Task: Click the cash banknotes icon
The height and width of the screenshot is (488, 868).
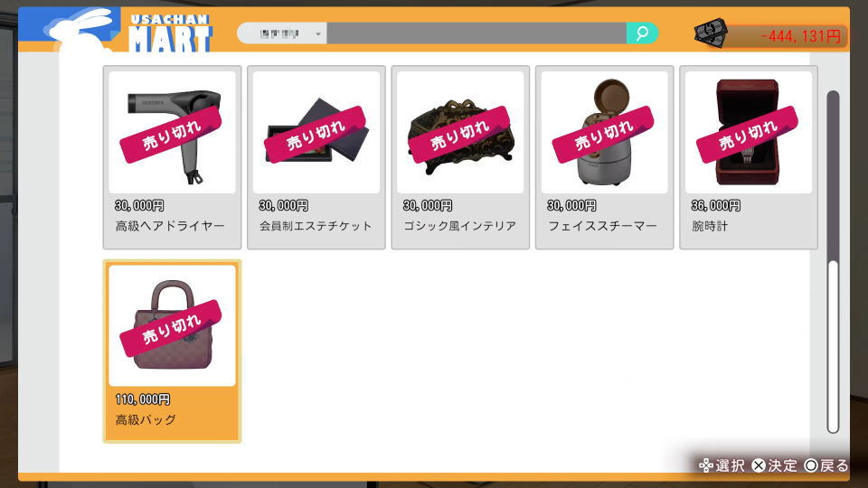Action: click(x=711, y=33)
